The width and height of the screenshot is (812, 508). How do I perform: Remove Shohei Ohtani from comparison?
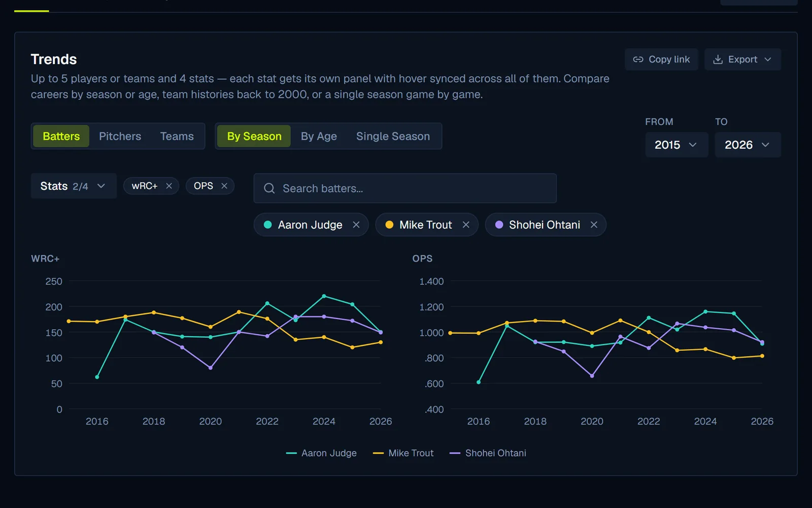(594, 225)
